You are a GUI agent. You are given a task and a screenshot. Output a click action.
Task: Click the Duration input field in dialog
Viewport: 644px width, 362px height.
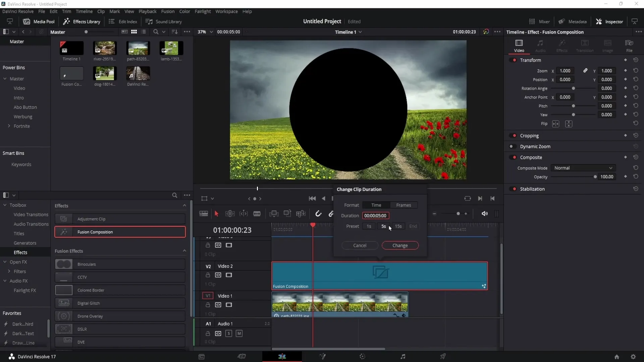[375, 215]
